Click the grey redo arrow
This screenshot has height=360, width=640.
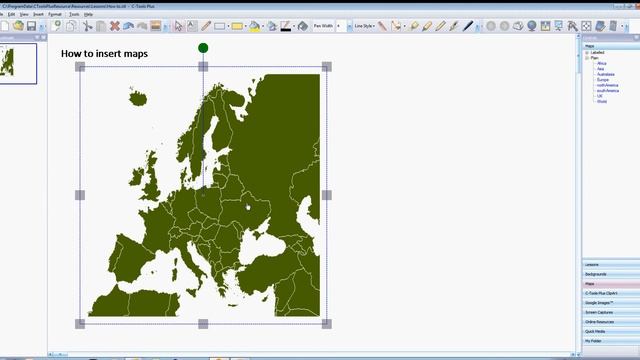click(142, 26)
